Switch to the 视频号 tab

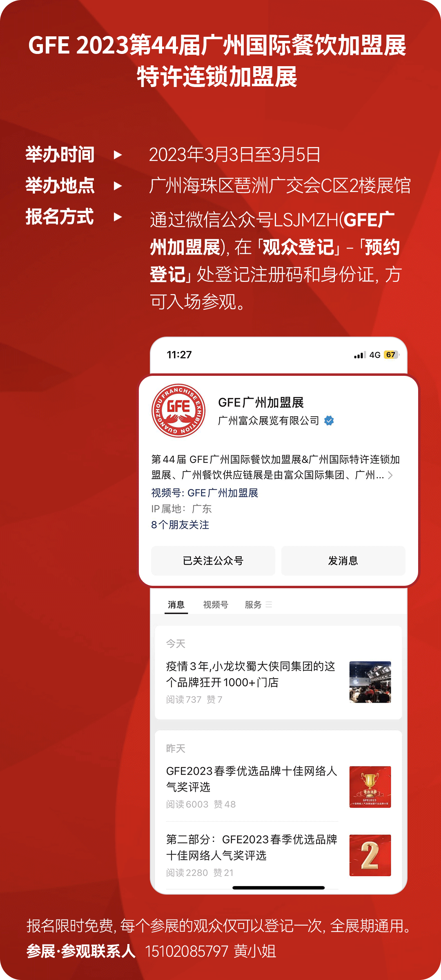(x=216, y=605)
